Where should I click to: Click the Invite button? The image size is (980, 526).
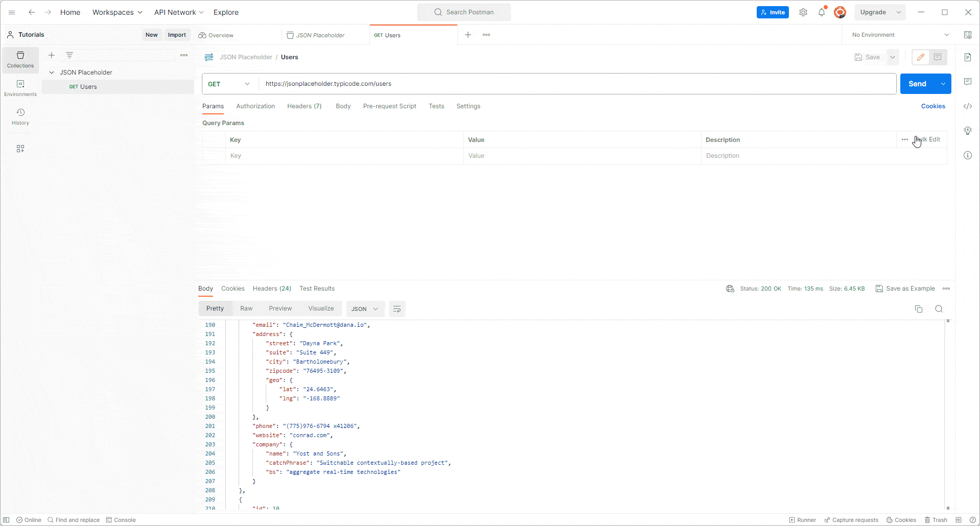(x=773, y=12)
